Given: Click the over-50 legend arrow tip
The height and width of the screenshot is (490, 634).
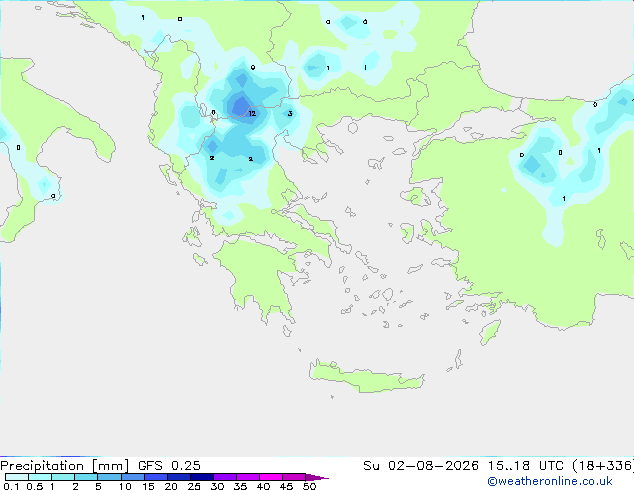Looking at the screenshot, I should coord(317,477).
